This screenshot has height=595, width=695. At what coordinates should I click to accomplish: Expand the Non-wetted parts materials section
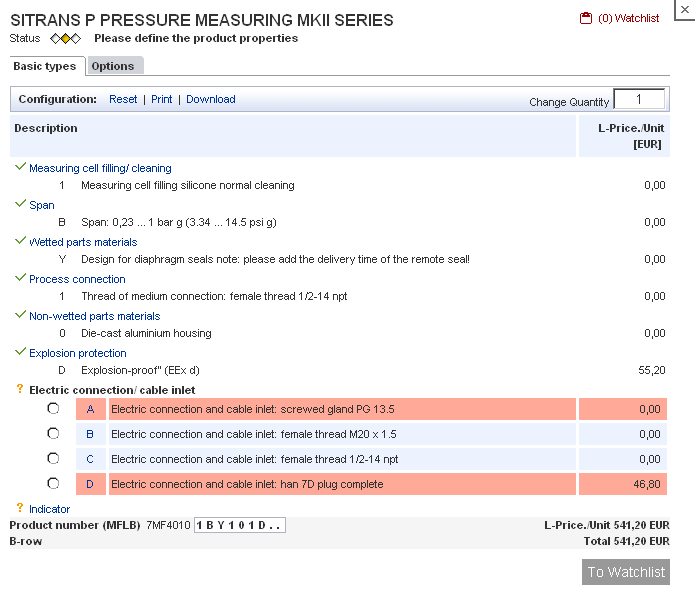point(94,316)
